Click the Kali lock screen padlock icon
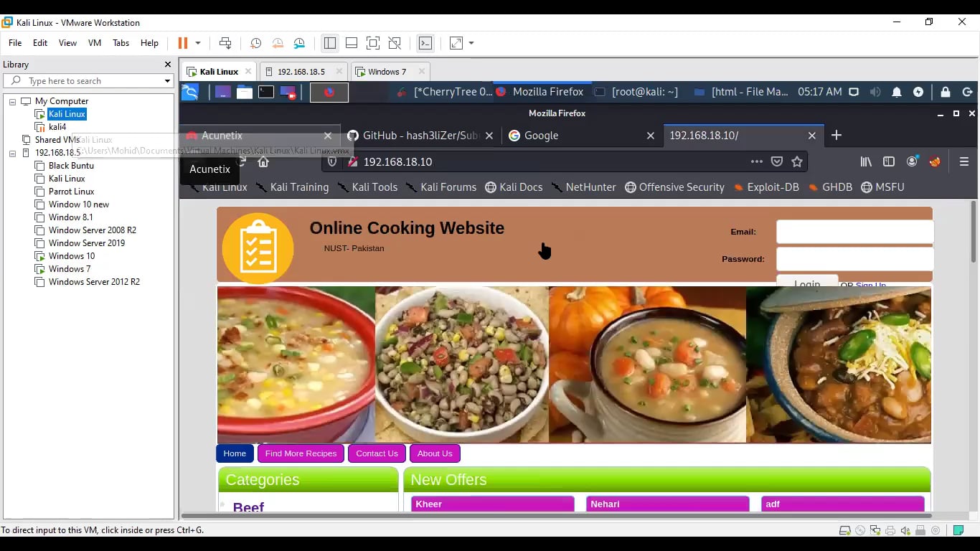Image resolution: width=980 pixels, height=551 pixels. point(946,92)
